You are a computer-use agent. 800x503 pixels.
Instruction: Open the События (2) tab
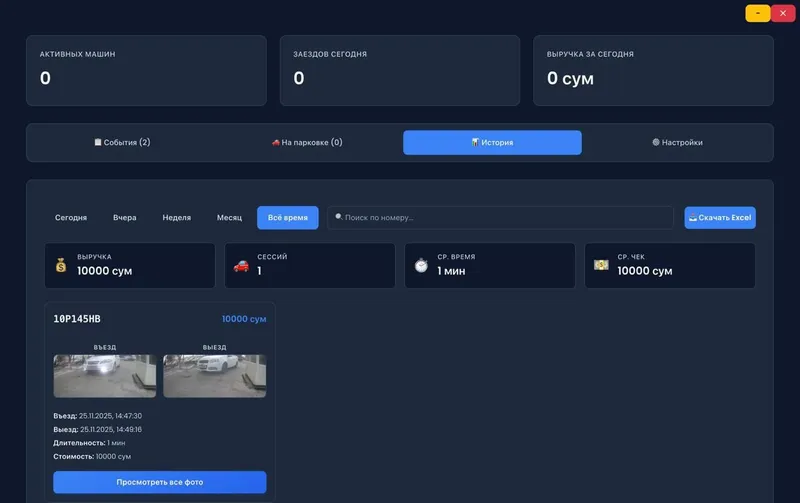click(x=122, y=142)
